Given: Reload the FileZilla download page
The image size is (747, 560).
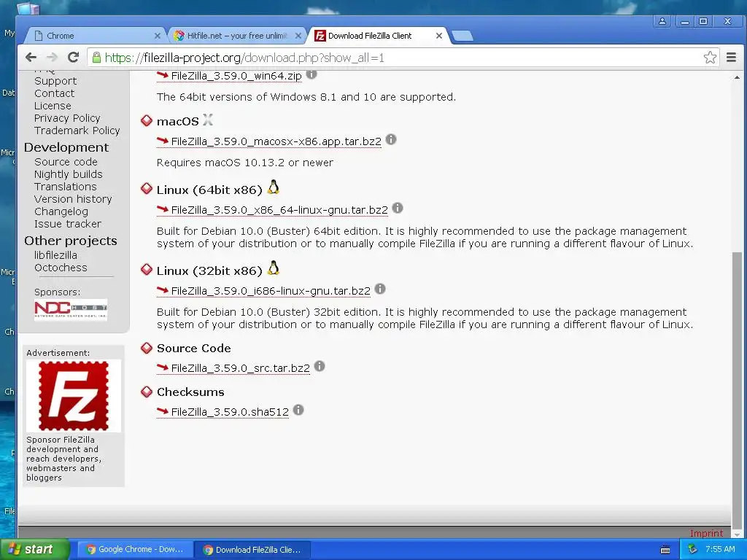Looking at the screenshot, I should coord(73,58).
